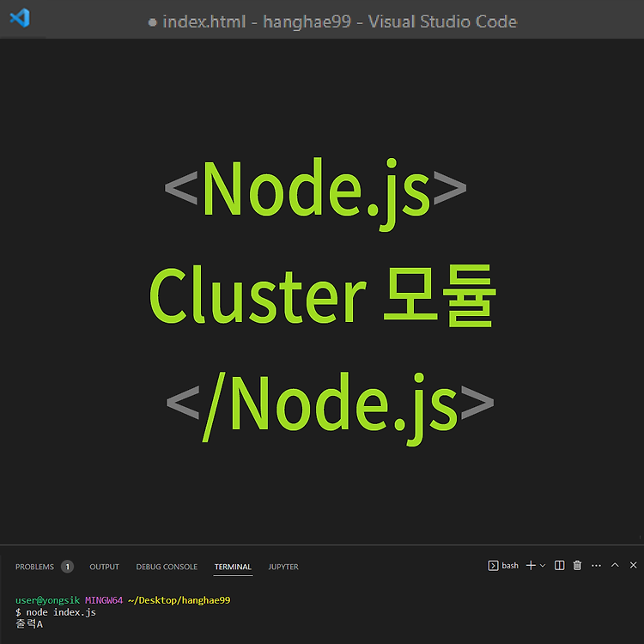Click the terminal path ~/Desktop/hanghae99
This screenshot has width=644, height=644.
click(x=179, y=600)
